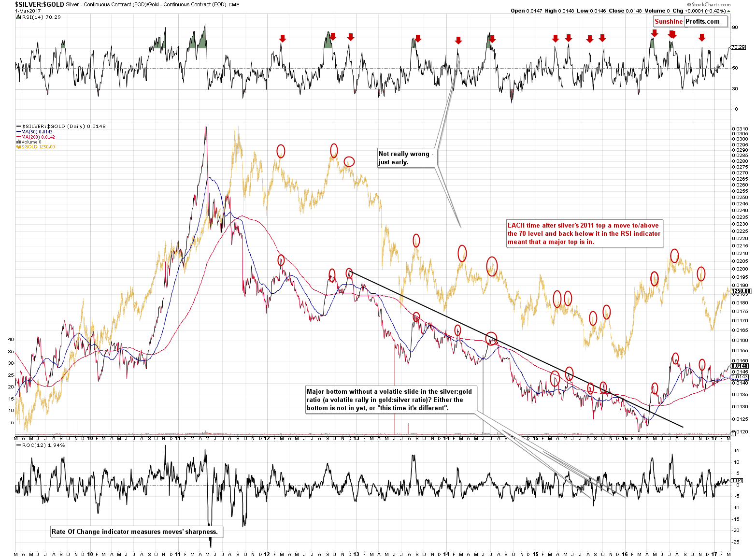Click the RSI 90 axis label
756x559 pixels.
pos(735,27)
